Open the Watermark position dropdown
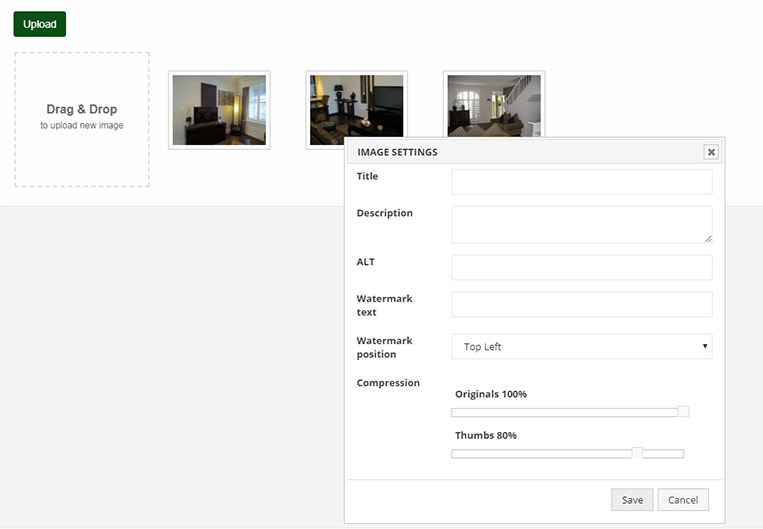This screenshot has width=763, height=529. pyautogui.click(x=581, y=346)
